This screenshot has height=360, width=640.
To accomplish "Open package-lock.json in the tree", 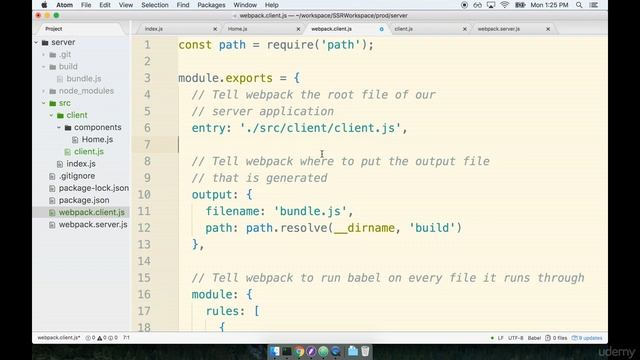I will click(x=93, y=188).
